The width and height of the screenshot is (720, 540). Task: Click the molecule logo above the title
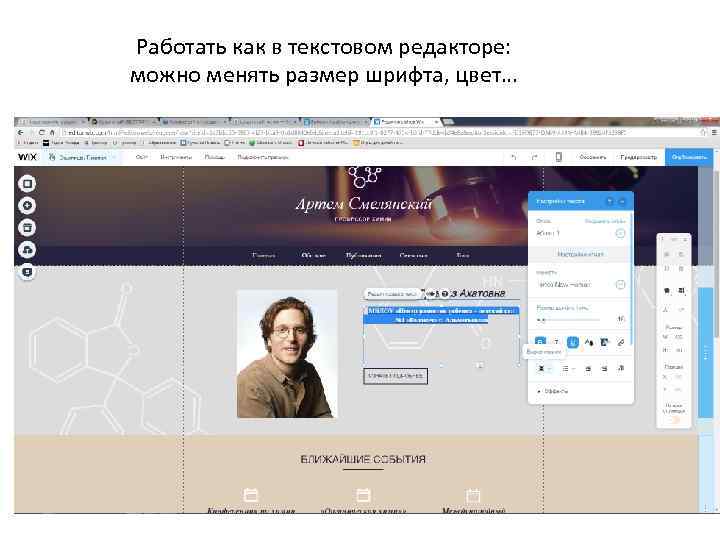click(364, 177)
